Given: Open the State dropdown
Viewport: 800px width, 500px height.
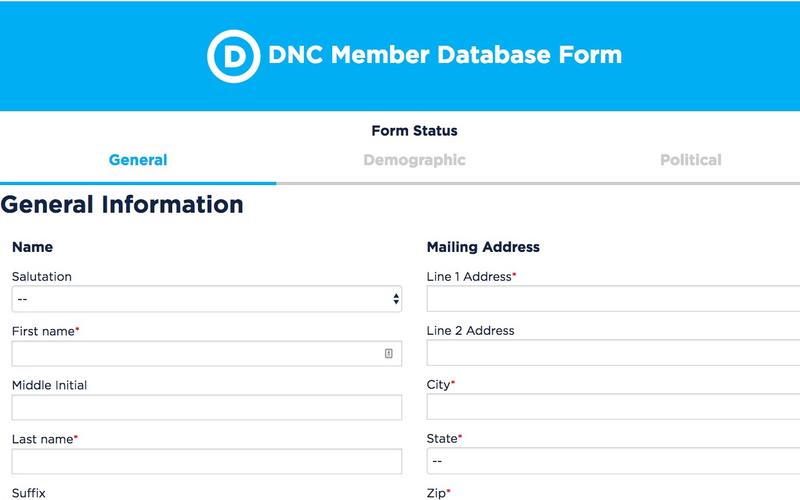Looking at the screenshot, I should 612,461.
